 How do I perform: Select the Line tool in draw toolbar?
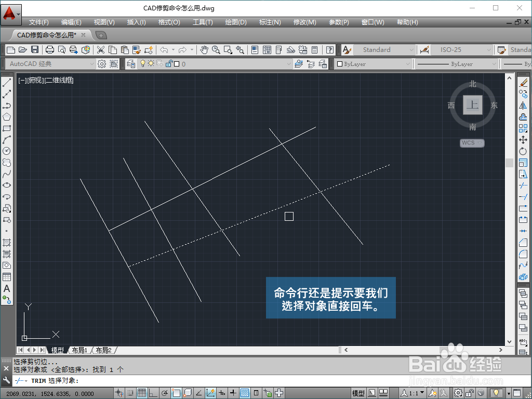tap(6, 82)
